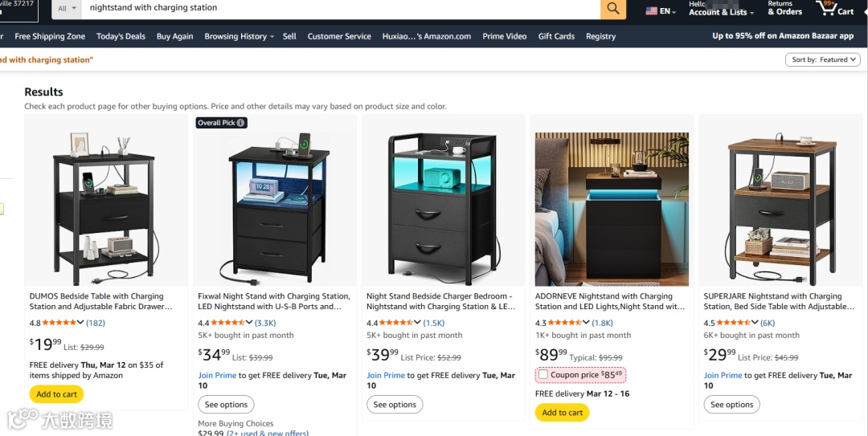Screen dimensions: 868x436
Task: Click the SUPERJARE star rating
Action: click(x=734, y=323)
